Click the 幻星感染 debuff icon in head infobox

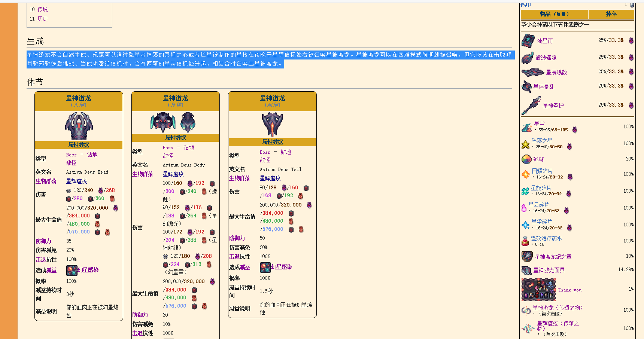coord(72,270)
